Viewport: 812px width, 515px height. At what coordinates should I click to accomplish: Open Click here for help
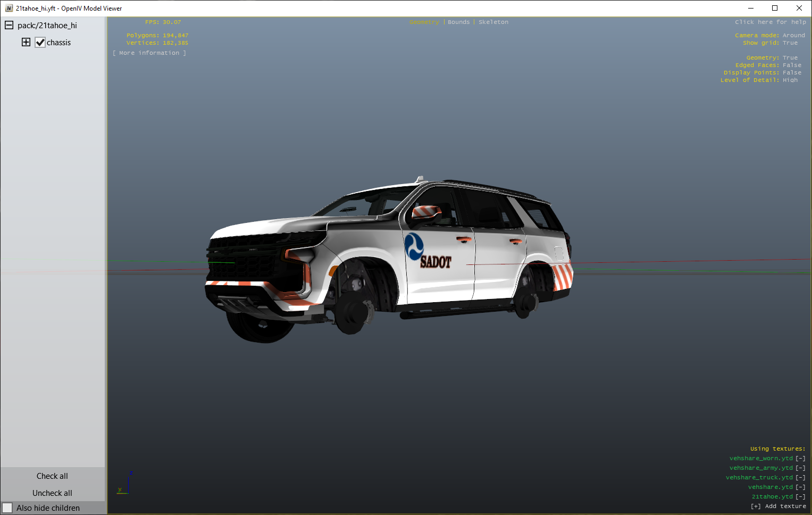coord(770,22)
